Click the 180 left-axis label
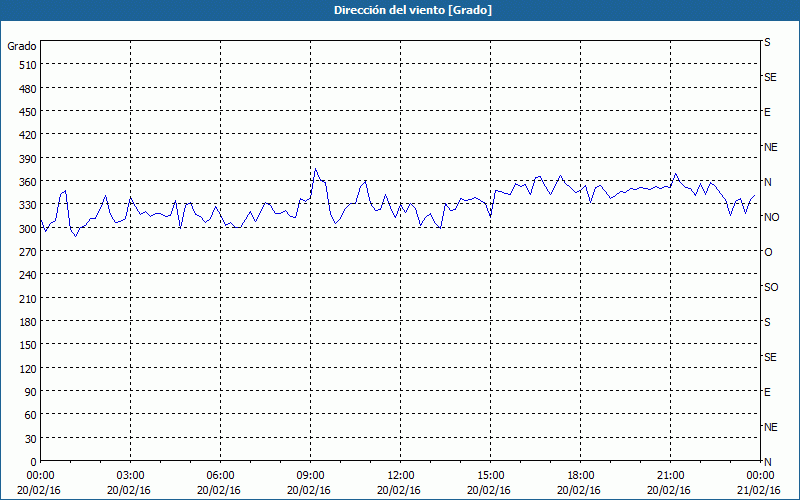 point(28,322)
